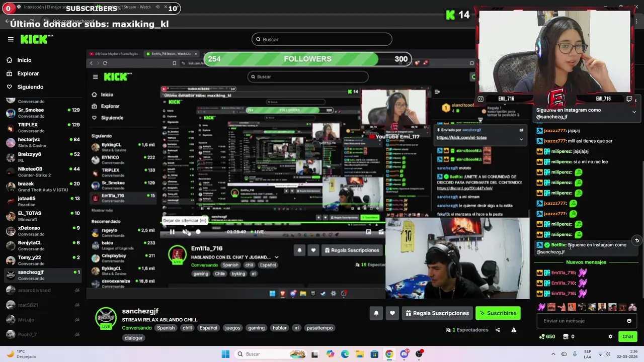Open the emoji picker in the chat input
The width and height of the screenshot is (644, 362).
click(629, 321)
